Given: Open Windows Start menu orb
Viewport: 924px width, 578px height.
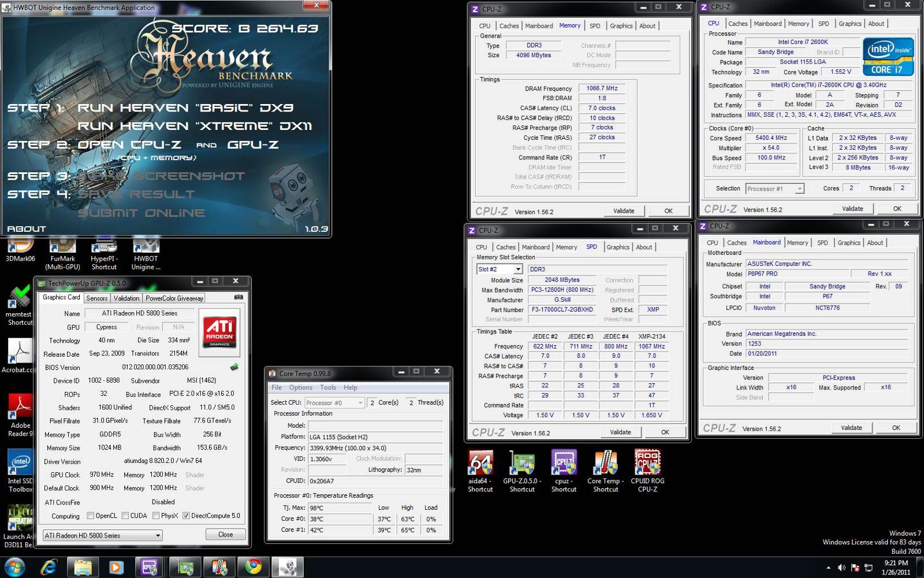Looking at the screenshot, I should pyautogui.click(x=14, y=567).
